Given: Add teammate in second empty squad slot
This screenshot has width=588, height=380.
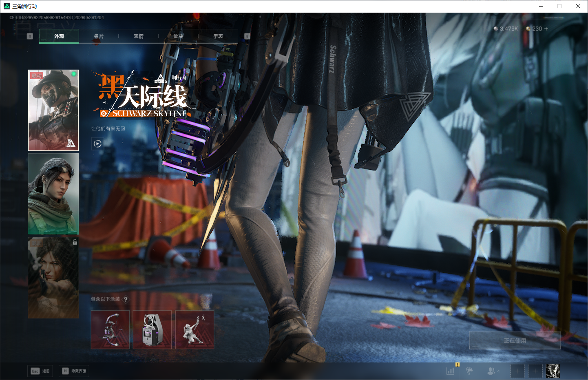Looking at the screenshot, I should coord(535,371).
